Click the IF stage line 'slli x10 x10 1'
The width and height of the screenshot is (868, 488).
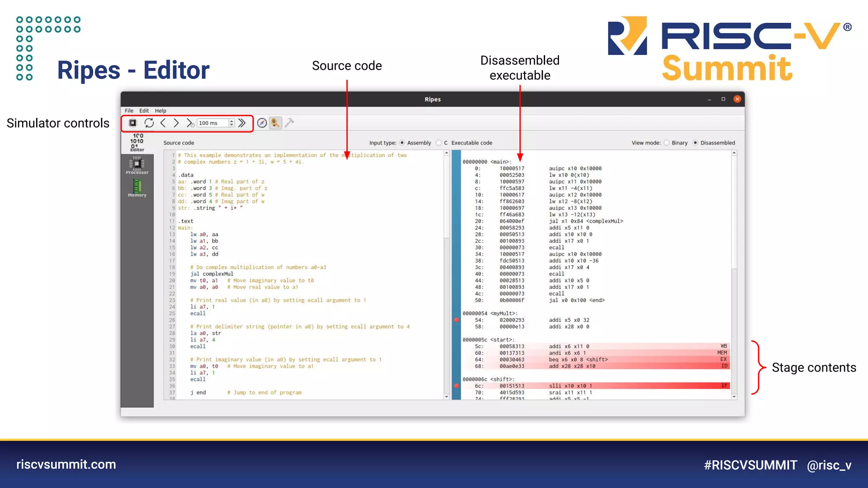click(x=596, y=386)
